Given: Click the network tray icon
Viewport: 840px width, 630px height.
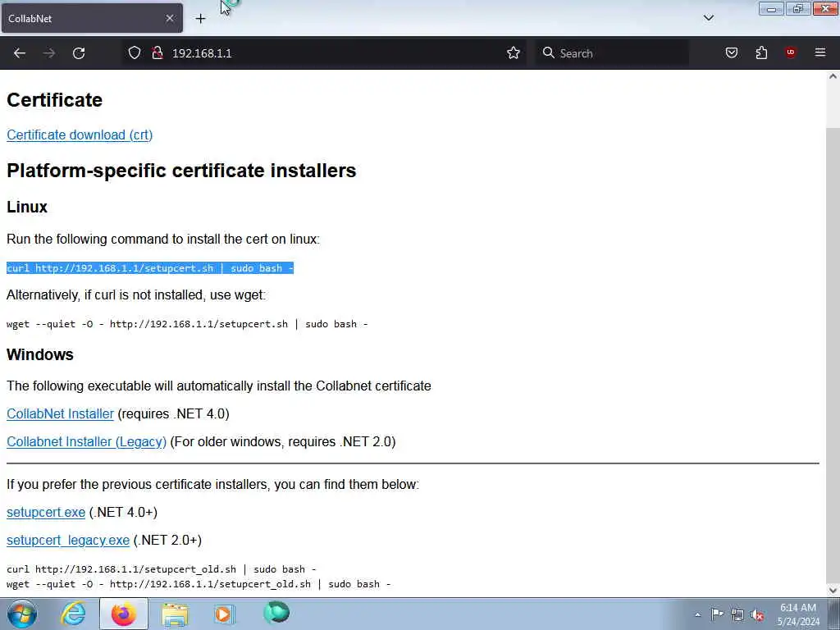Looking at the screenshot, I should tap(737, 614).
